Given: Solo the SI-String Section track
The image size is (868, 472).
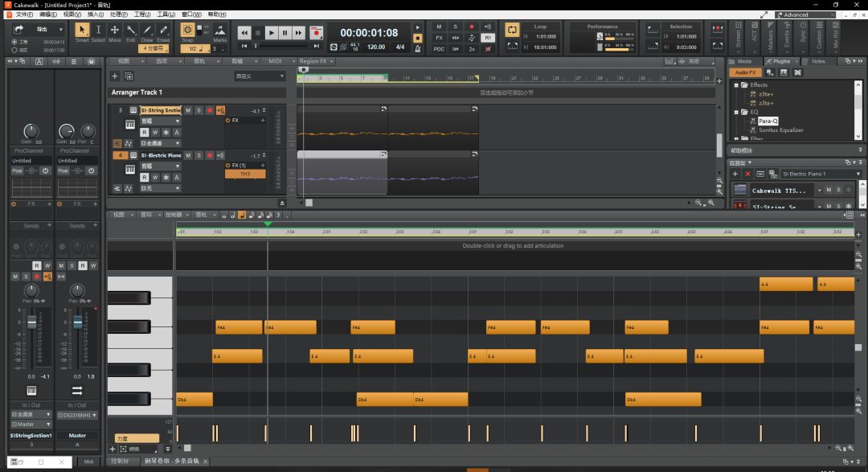Looking at the screenshot, I should point(199,110).
